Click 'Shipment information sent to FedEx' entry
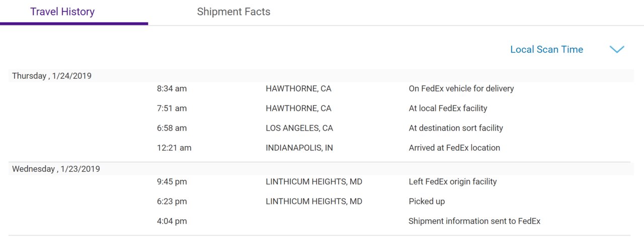 pos(474,221)
